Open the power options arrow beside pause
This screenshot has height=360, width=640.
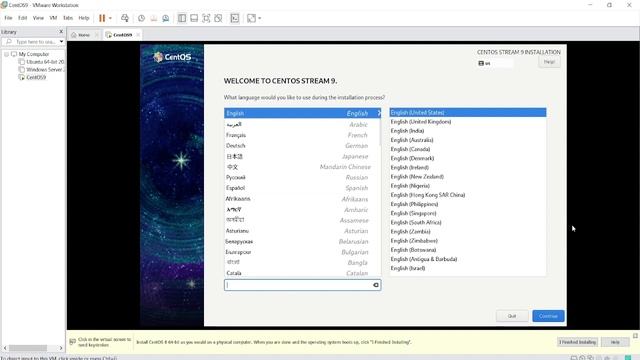point(110,18)
